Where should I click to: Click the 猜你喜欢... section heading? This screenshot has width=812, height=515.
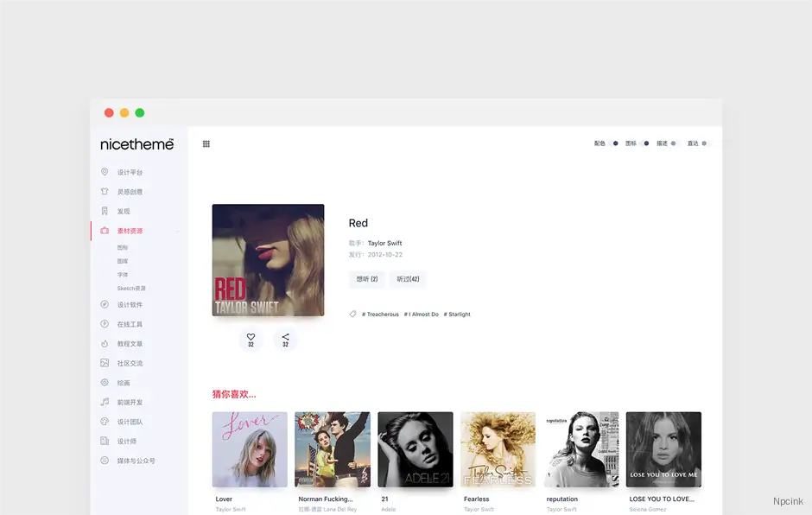(x=234, y=394)
